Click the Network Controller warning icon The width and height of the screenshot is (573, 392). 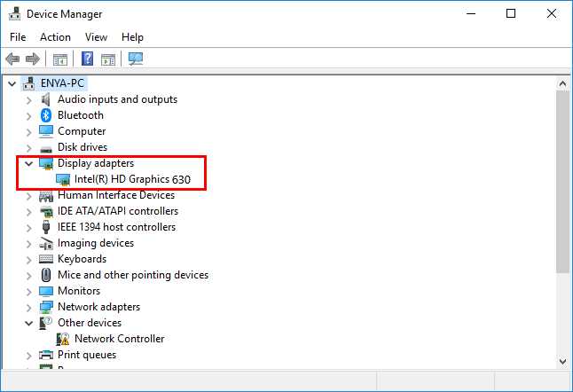[63, 339]
